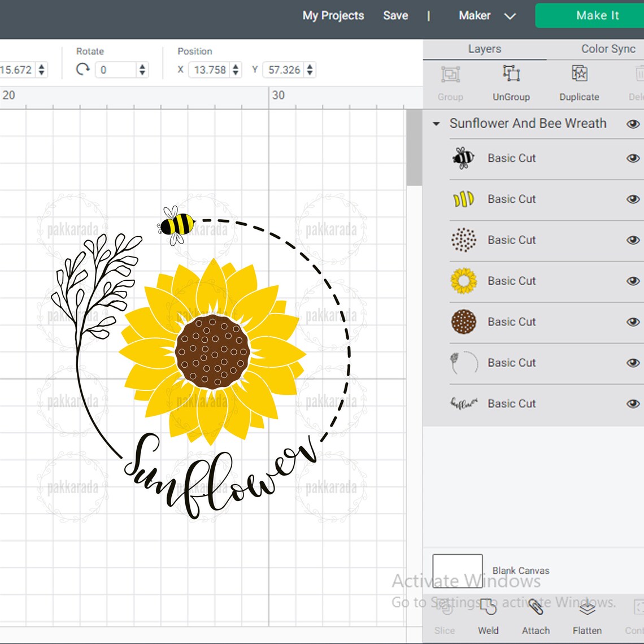Click the Rotate angle input field
Screen dimensions: 644x644
(x=116, y=69)
